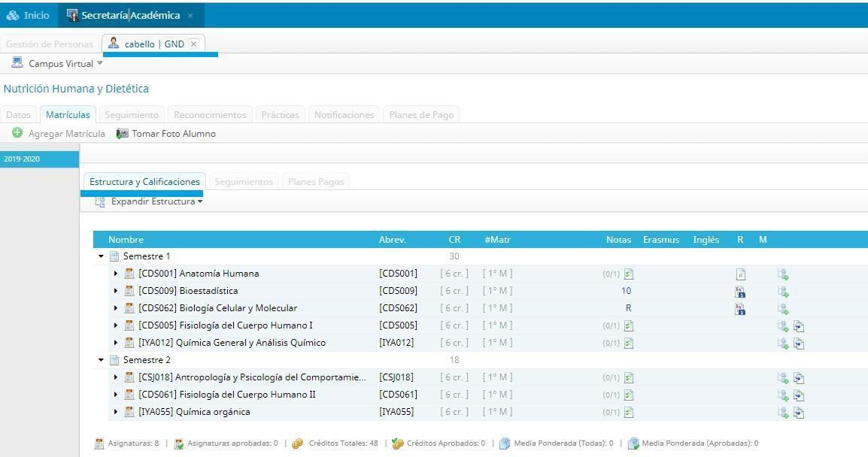The height and width of the screenshot is (457, 868).
Task: Click the transfer document icon for Antropología y Psicología
Action: pyautogui.click(x=799, y=378)
